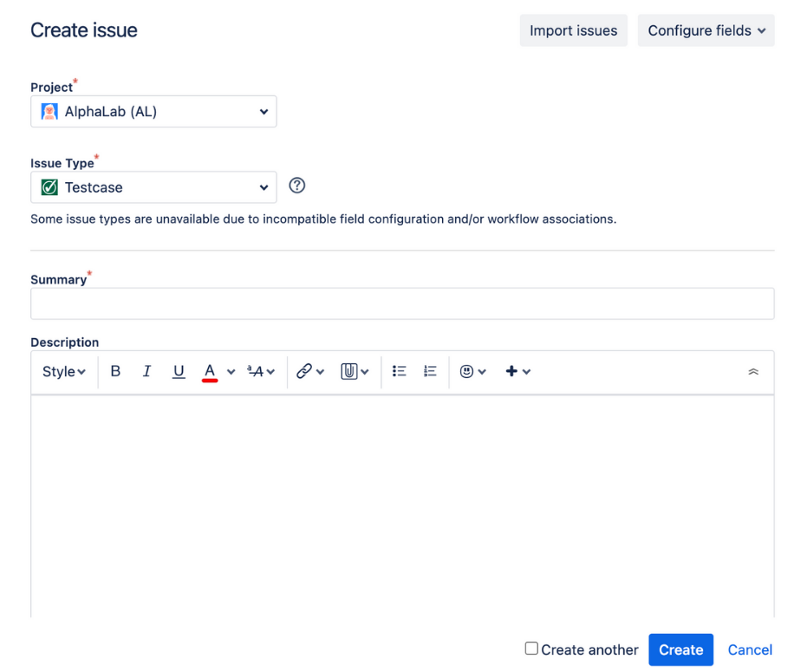
Task: Expand the Issue Type dropdown
Action: (153, 187)
